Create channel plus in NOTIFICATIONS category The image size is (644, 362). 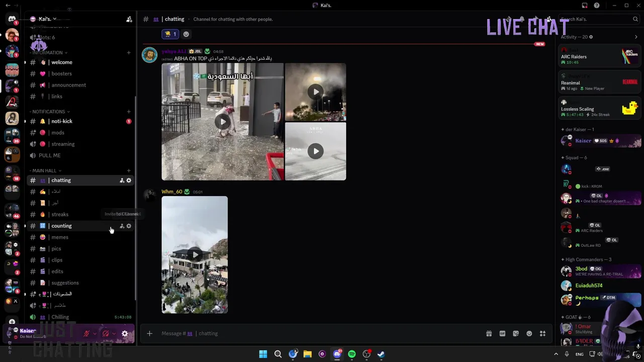click(x=129, y=112)
